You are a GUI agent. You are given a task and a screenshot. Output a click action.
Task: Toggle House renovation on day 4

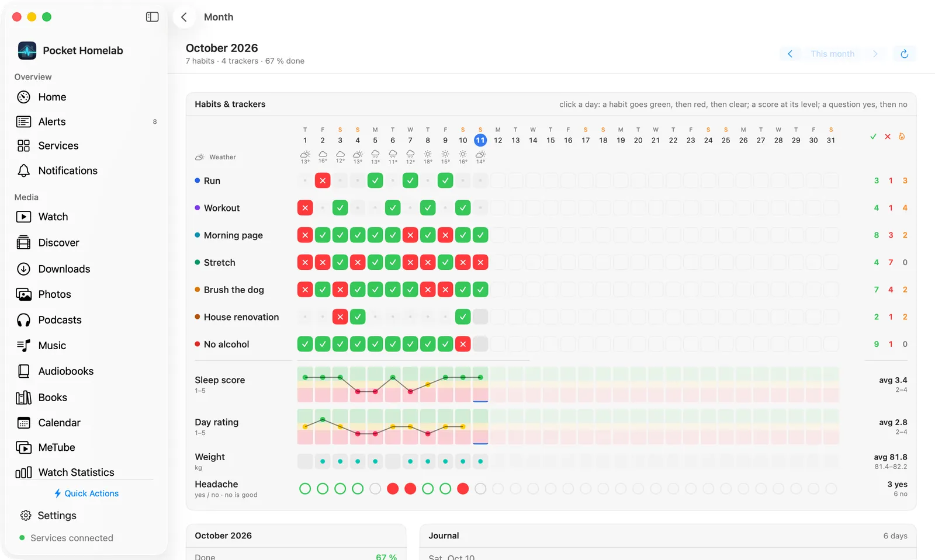[x=358, y=317]
